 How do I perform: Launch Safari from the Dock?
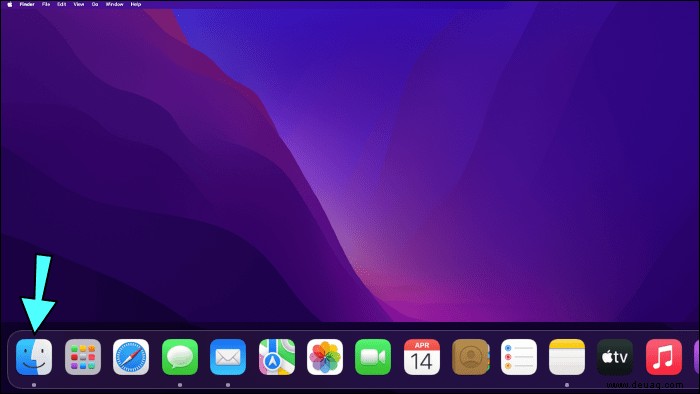pyautogui.click(x=131, y=357)
